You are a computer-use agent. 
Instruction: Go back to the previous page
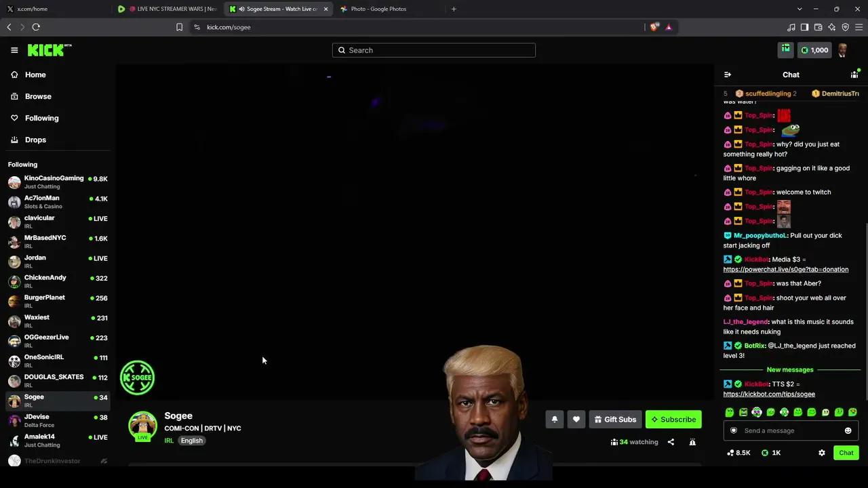[9, 27]
